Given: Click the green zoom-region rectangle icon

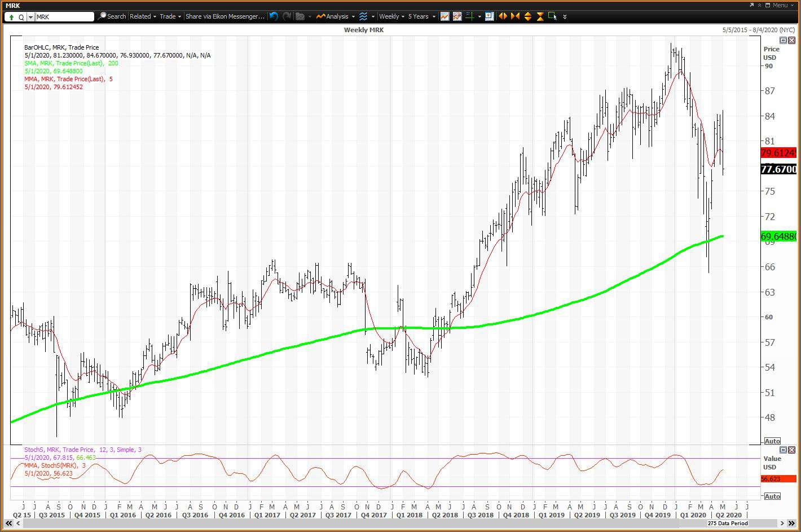Looking at the screenshot, I should 552,16.
